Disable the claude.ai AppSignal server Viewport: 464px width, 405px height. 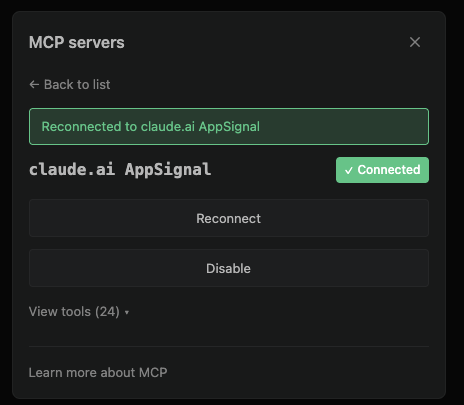229,268
